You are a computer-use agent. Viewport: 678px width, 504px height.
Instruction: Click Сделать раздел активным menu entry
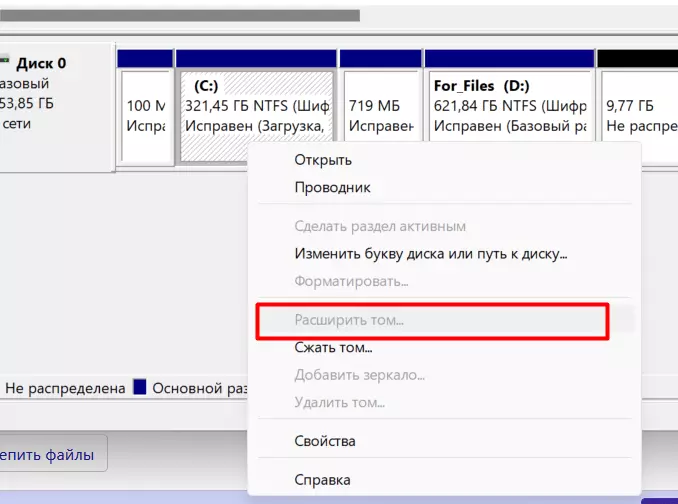point(380,227)
